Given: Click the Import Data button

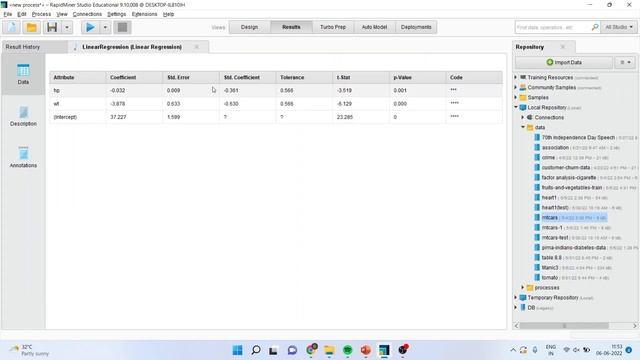Looking at the screenshot, I should [564, 62].
